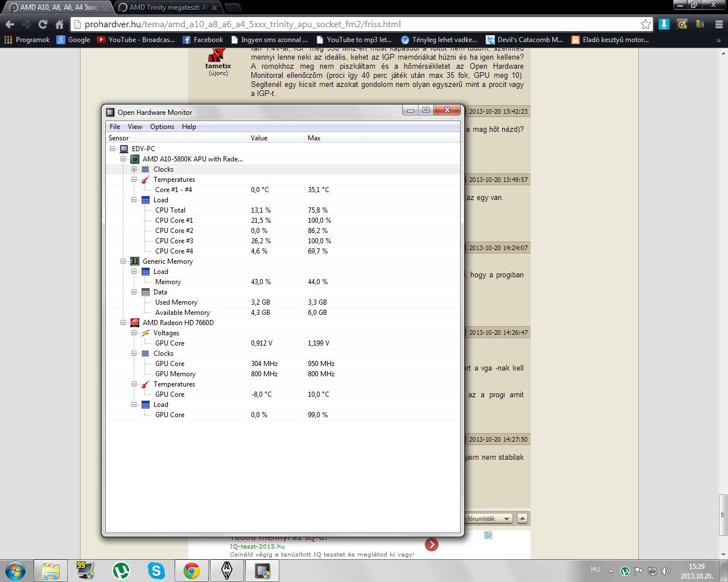
Task: Click the Load icon under the AMD A10-5800K APU
Action: 146,200
